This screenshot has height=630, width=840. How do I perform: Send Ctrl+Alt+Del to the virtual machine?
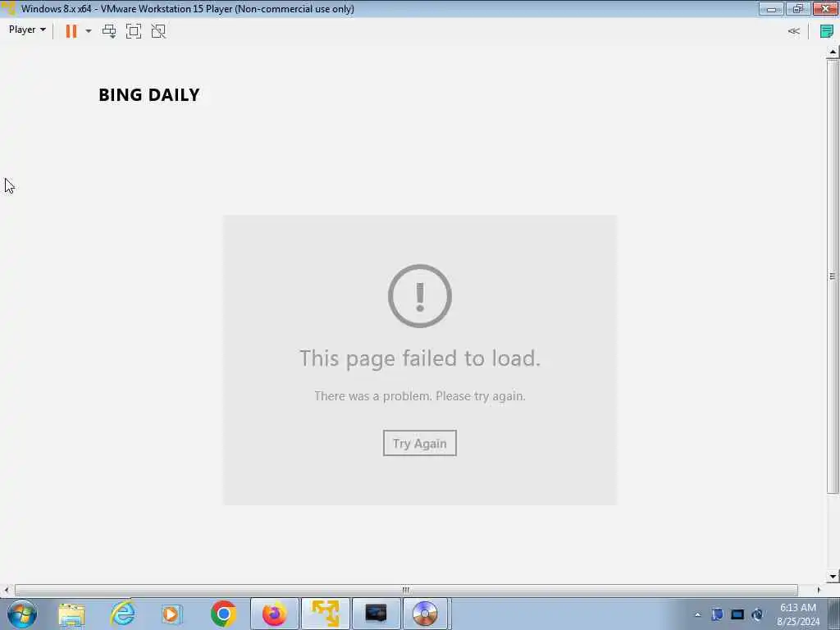pyautogui.click(x=109, y=31)
